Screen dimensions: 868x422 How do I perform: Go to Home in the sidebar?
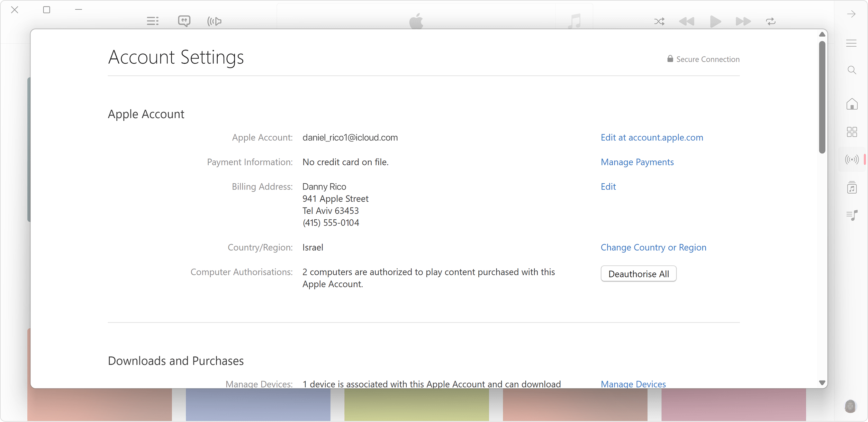click(x=852, y=104)
